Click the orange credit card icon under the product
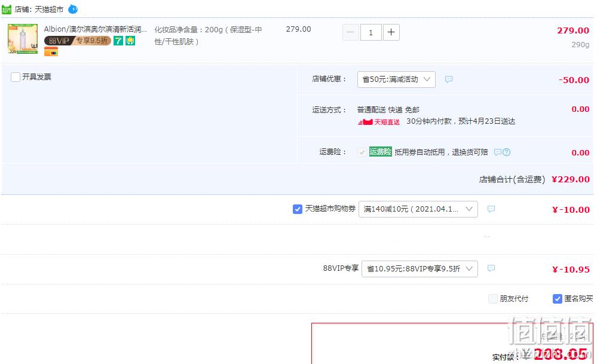 click(x=51, y=51)
